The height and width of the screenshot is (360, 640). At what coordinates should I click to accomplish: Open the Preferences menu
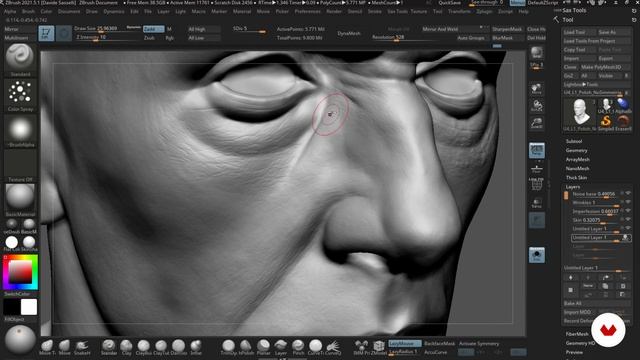pos(307,11)
